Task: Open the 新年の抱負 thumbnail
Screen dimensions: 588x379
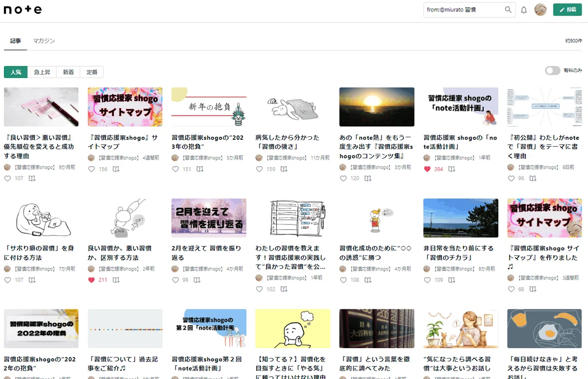Action: point(209,107)
